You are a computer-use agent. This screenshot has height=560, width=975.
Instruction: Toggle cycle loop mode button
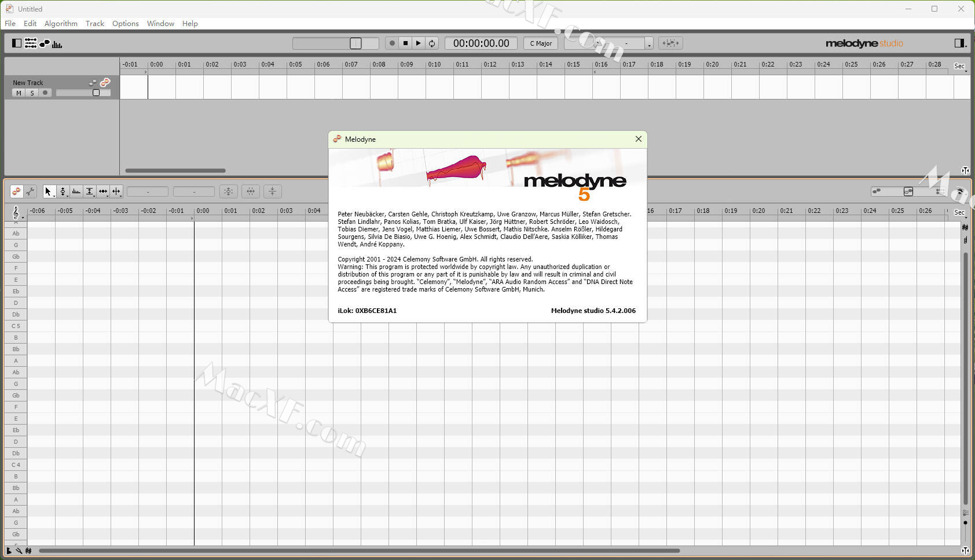tap(432, 43)
